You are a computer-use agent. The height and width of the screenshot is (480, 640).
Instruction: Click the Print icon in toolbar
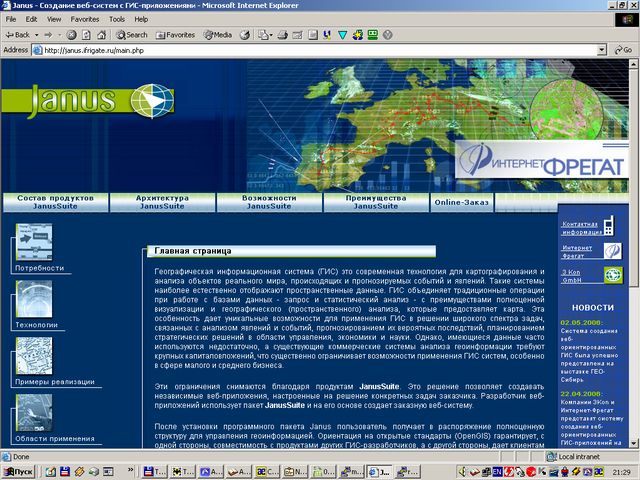click(282, 35)
